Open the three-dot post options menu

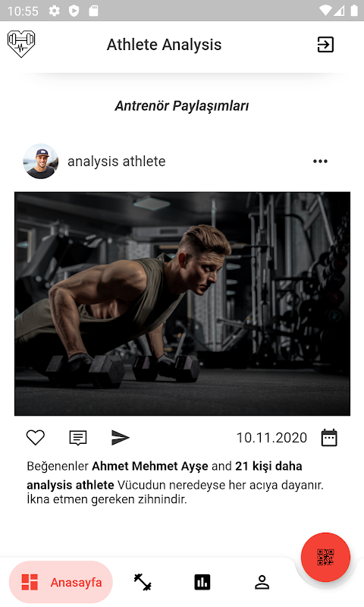[x=320, y=161]
